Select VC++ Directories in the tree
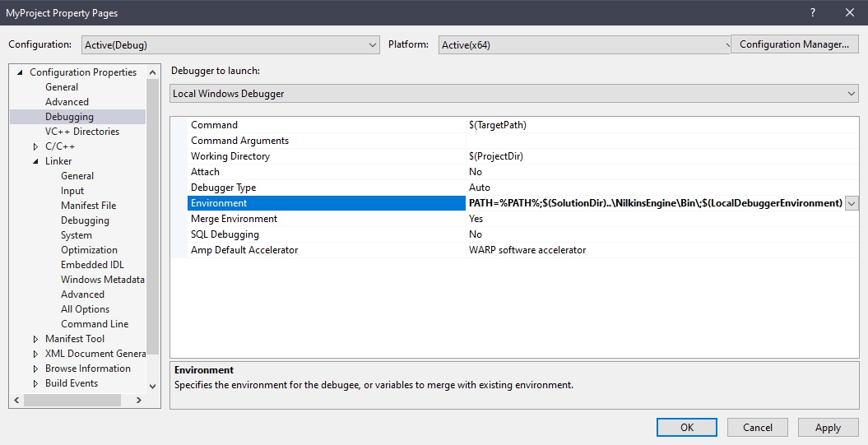 (x=82, y=131)
